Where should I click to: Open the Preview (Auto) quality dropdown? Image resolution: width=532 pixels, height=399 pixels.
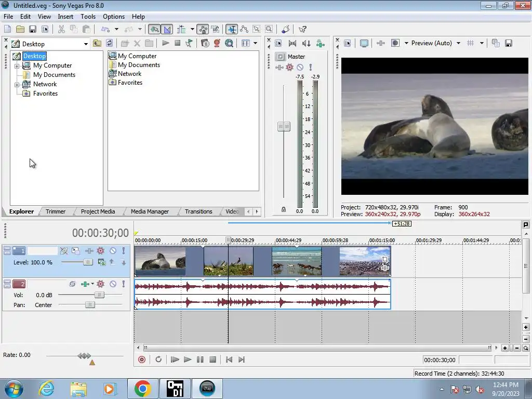458,43
